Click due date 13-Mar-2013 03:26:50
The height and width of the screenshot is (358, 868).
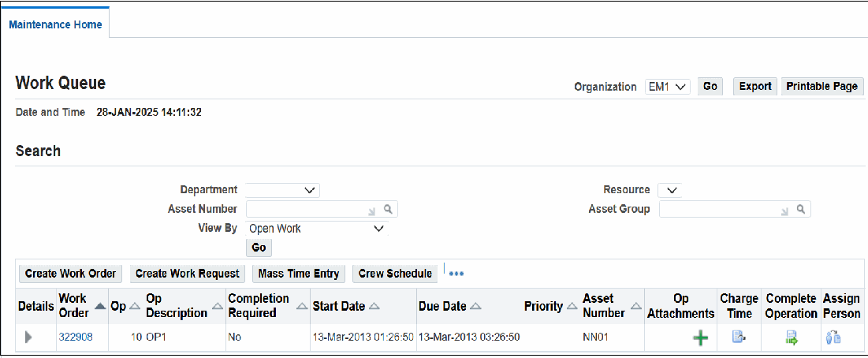pyautogui.click(x=469, y=337)
